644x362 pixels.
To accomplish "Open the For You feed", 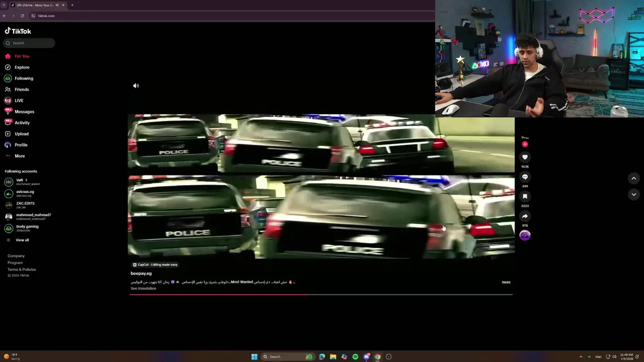I will (x=17, y=56).
